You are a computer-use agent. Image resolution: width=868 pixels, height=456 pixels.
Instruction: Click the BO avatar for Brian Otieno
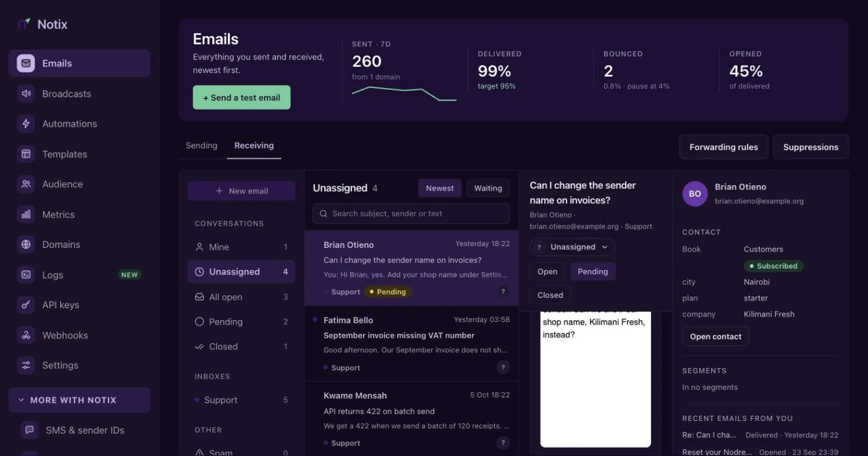pyautogui.click(x=695, y=194)
